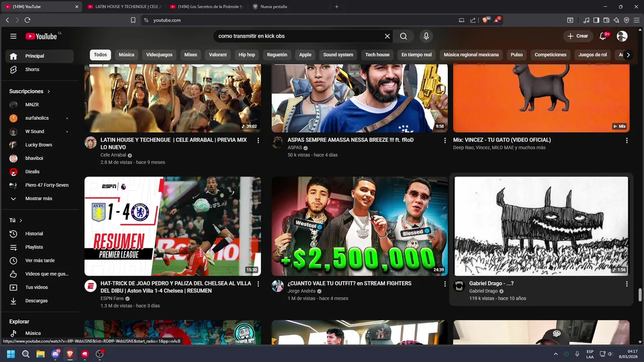
Task: Click the YouTube search input field
Action: [x=299, y=36]
